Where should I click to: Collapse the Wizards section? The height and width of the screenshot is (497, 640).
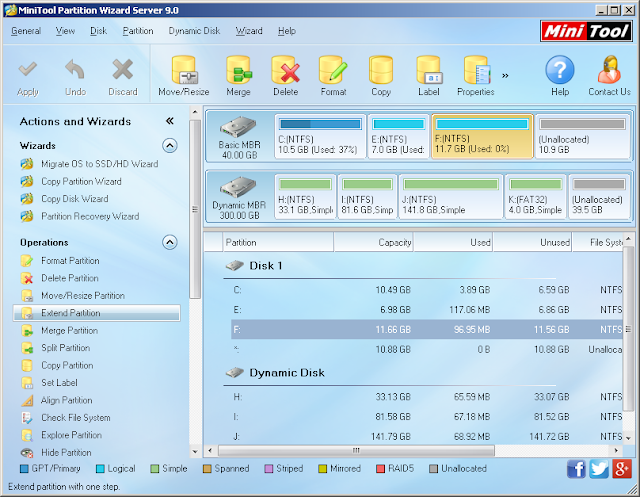pos(170,146)
